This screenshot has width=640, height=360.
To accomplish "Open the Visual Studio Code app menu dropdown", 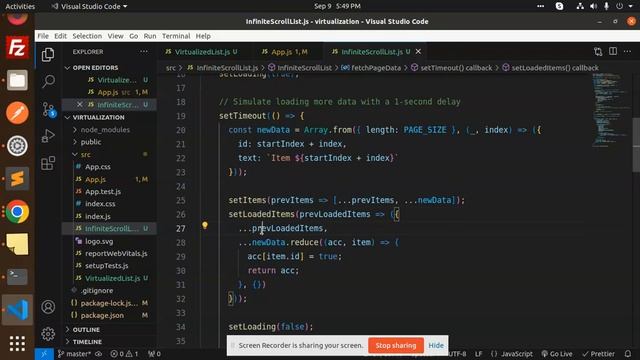I will click(89, 6).
